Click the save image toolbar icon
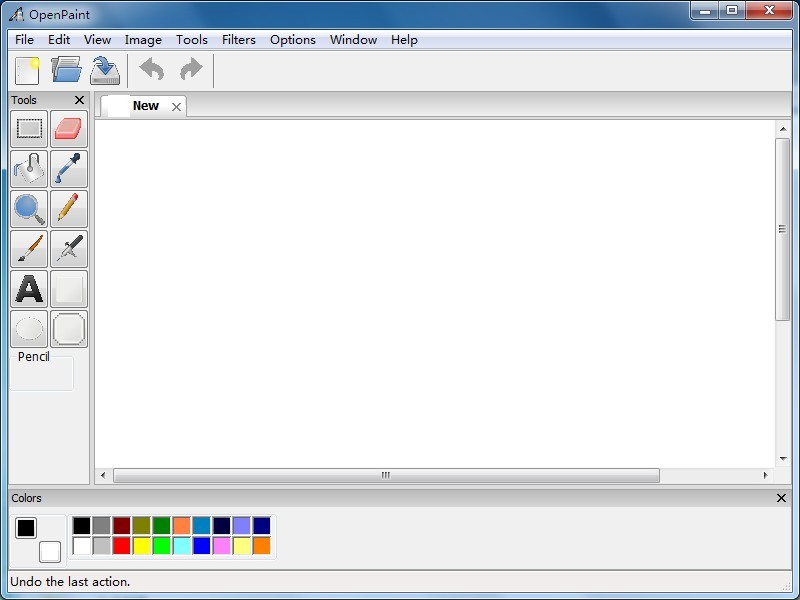Image resolution: width=800 pixels, height=600 pixels. (x=105, y=70)
